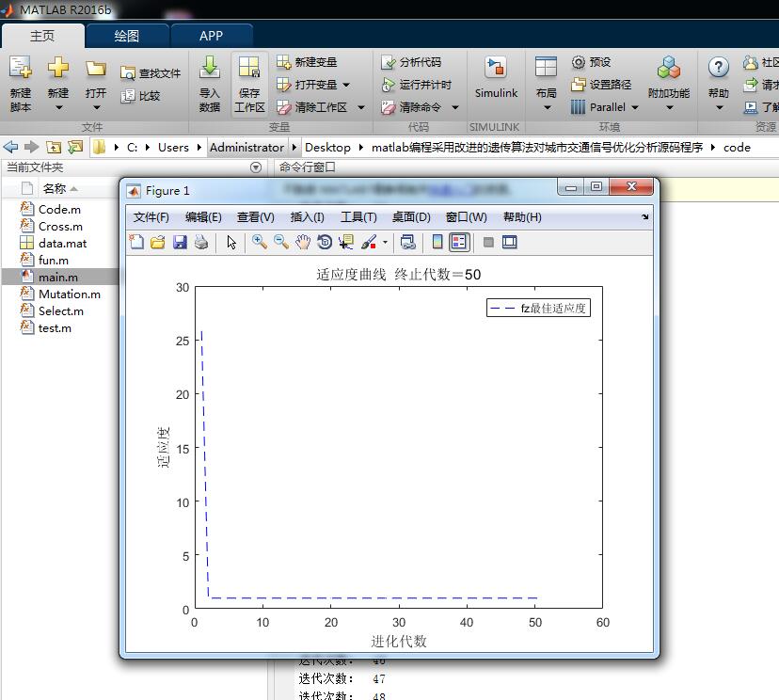Select Rotate 3D tool in figure

(x=325, y=242)
